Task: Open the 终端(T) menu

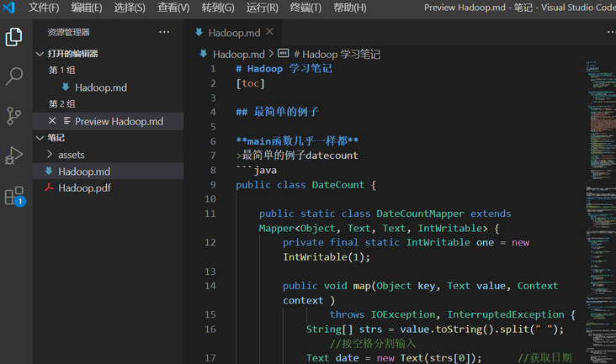Action: 305,8
